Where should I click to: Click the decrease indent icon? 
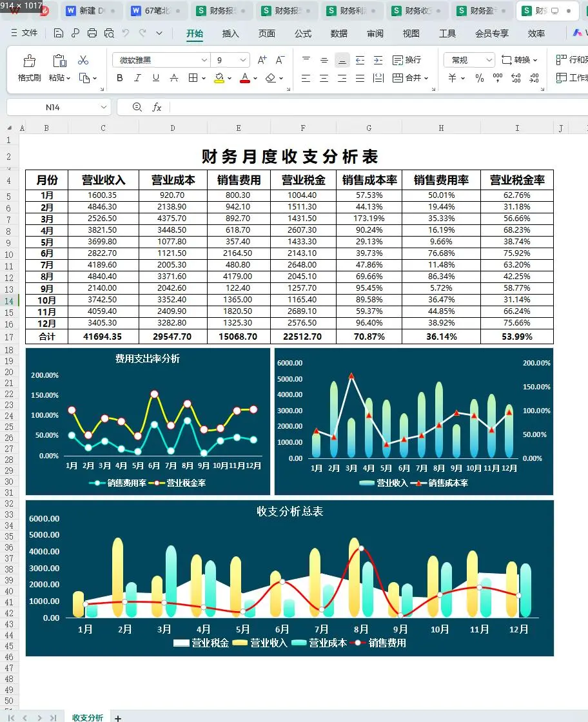click(x=360, y=60)
